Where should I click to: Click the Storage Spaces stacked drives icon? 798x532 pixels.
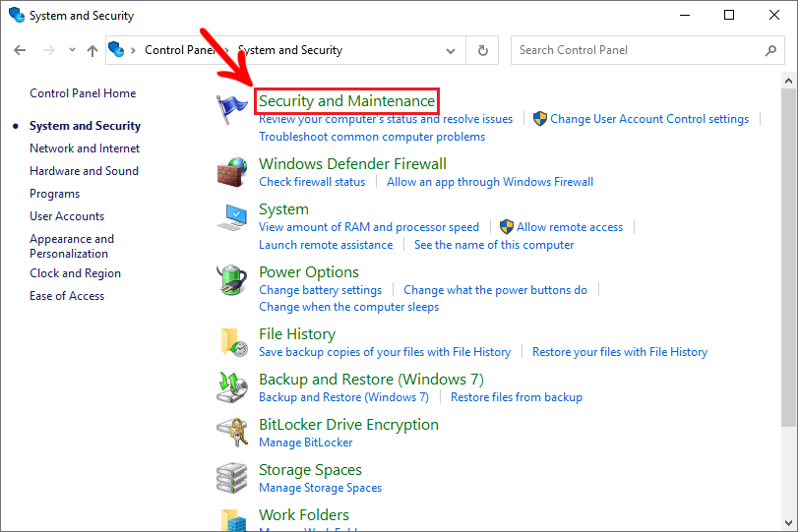[232, 478]
